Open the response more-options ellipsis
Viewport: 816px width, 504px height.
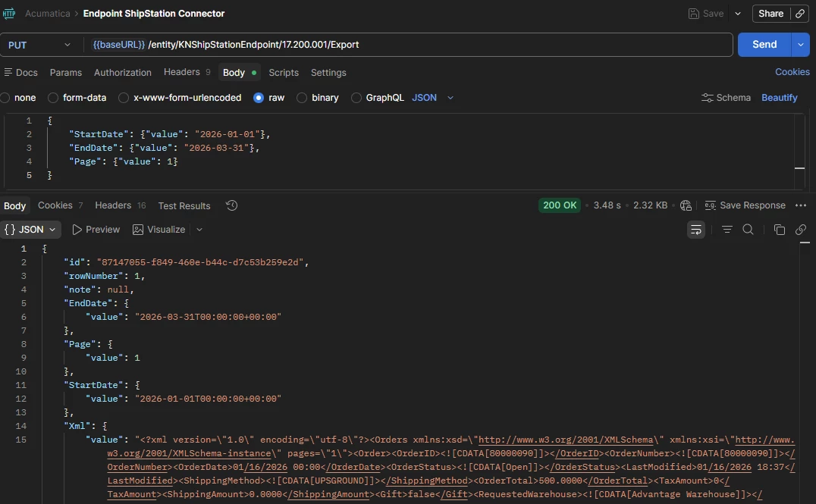click(x=800, y=205)
